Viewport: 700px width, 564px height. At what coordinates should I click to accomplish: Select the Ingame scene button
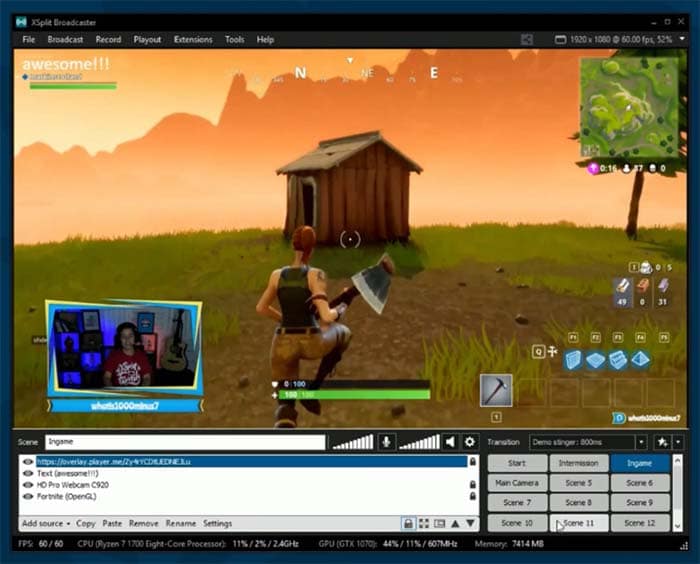tap(640, 463)
